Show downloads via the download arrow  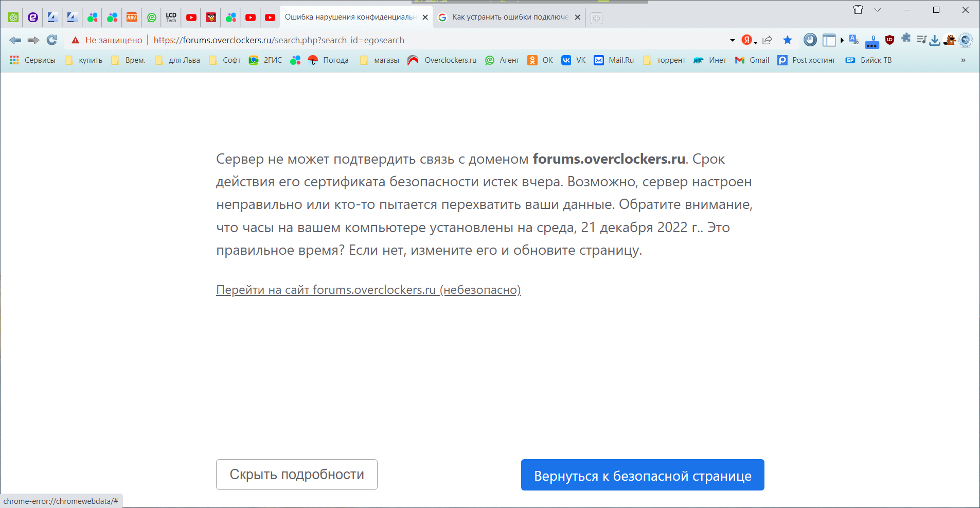(x=935, y=40)
